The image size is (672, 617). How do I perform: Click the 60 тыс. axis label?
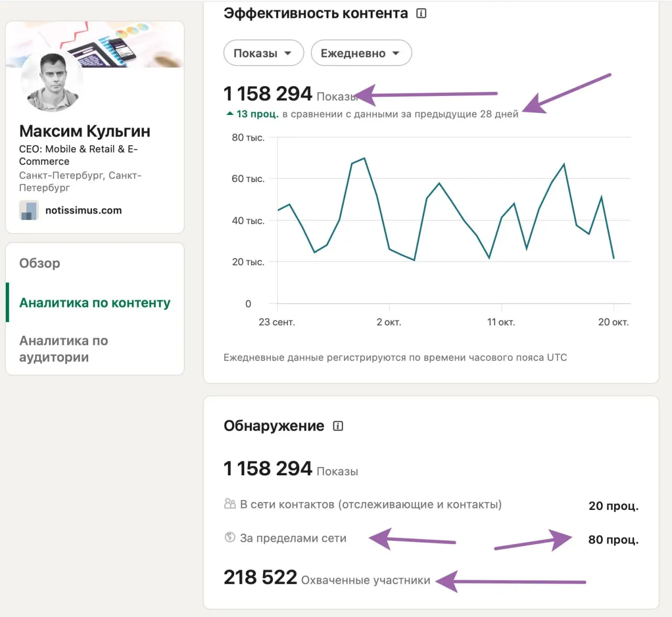coord(248,179)
